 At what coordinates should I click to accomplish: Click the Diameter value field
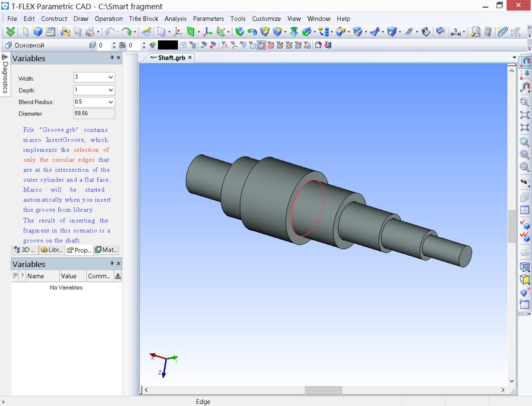[94, 114]
